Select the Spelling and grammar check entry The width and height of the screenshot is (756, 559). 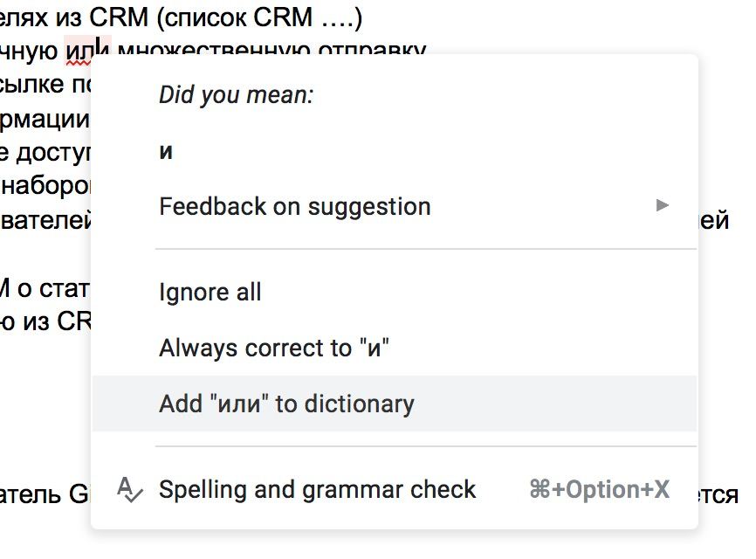317,489
